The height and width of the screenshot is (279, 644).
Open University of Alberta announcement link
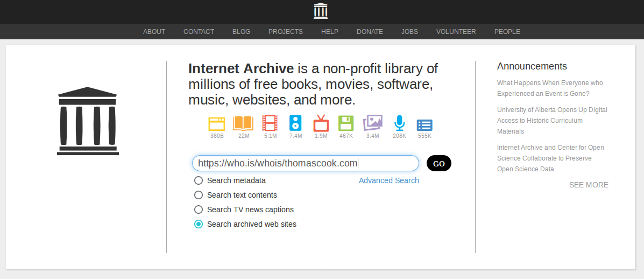[x=552, y=121]
